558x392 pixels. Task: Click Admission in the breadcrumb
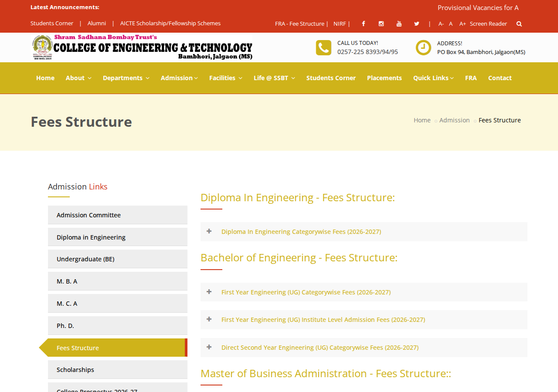[x=455, y=120]
